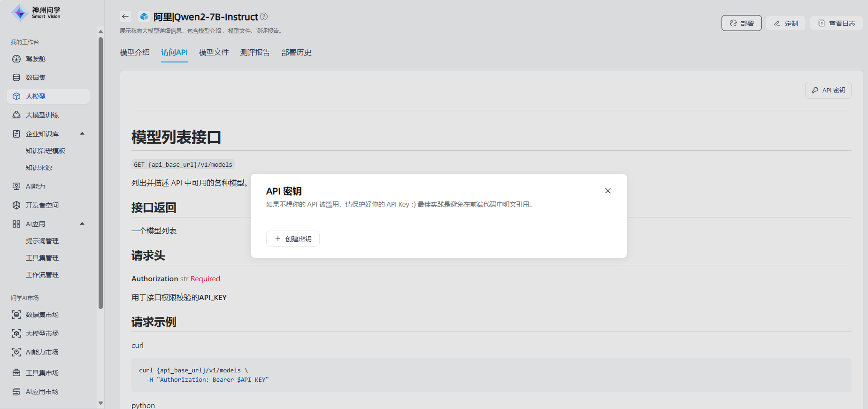Open the 开发者空间 sidebar icon
Screen dimensions: 868x409
[x=16, y=205]
